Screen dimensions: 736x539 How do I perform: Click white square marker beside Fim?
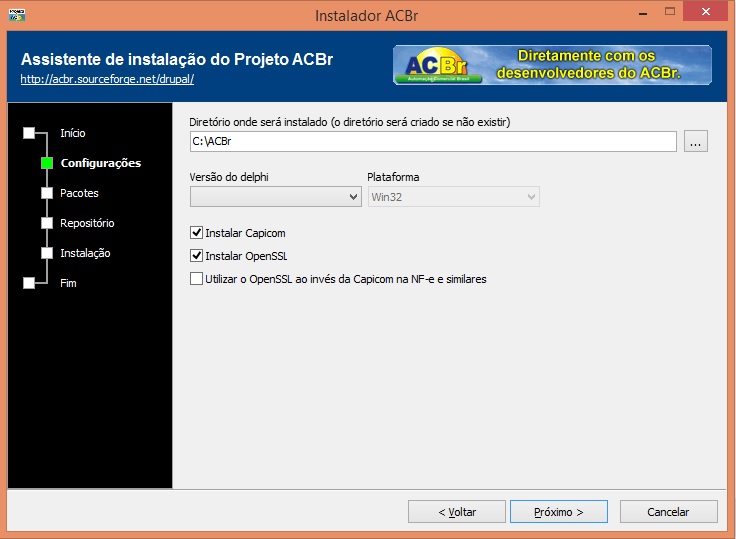[29, 283]
